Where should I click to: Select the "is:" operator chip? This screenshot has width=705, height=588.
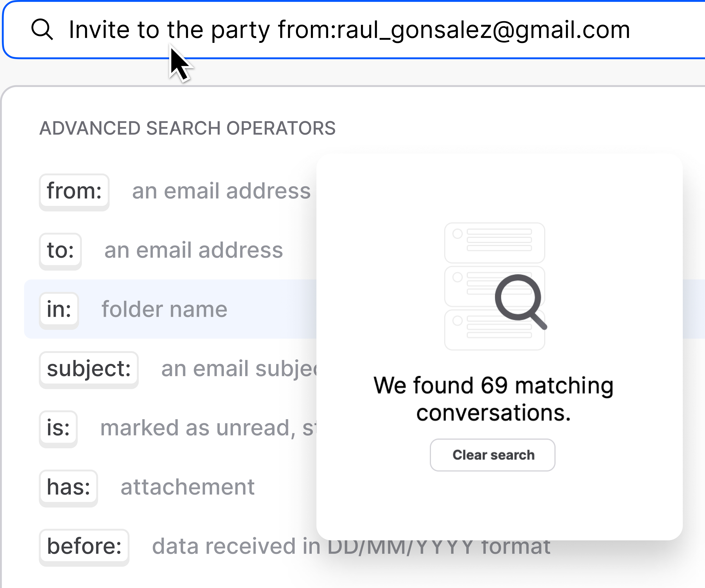(x=58, y=428)
